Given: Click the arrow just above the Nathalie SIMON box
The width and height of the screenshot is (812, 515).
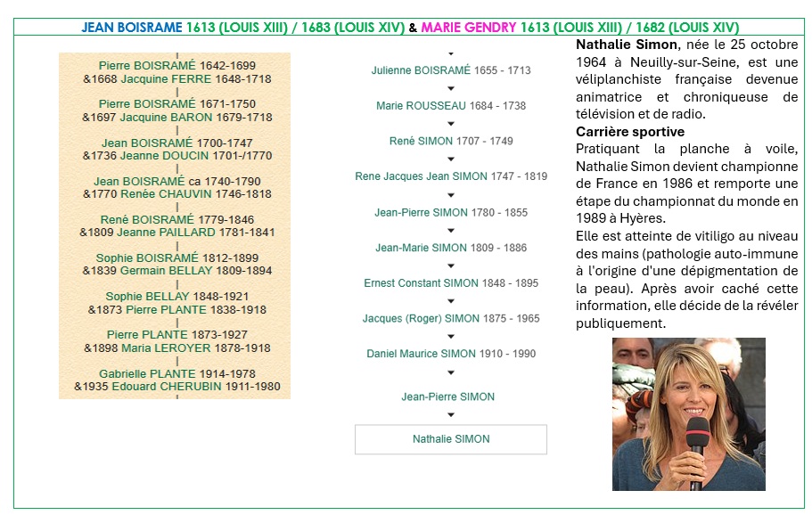Looking at the screenshot, I should point(450,415).
